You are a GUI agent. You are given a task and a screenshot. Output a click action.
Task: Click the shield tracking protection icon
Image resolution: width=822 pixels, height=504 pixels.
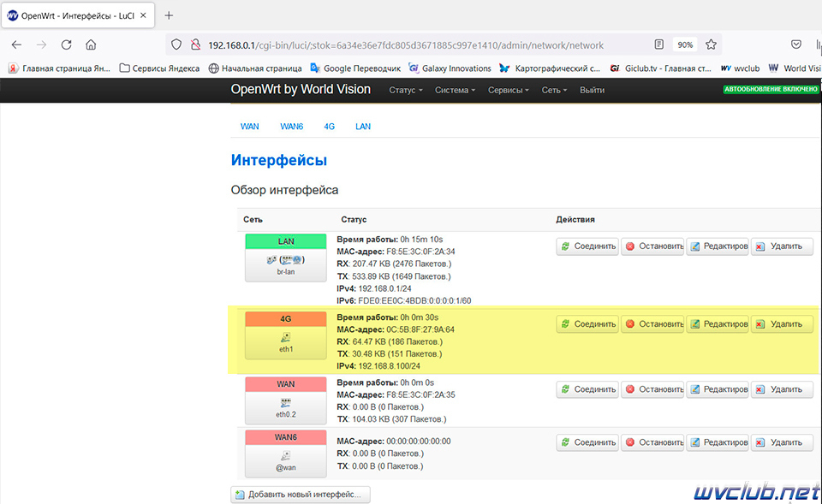[x=176, y=44]
